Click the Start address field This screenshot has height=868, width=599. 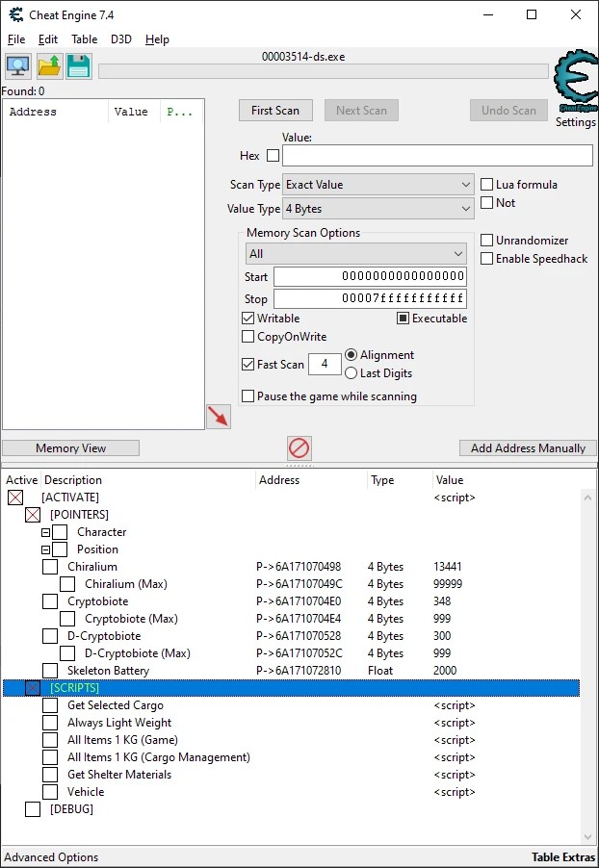tap(370, 277)
